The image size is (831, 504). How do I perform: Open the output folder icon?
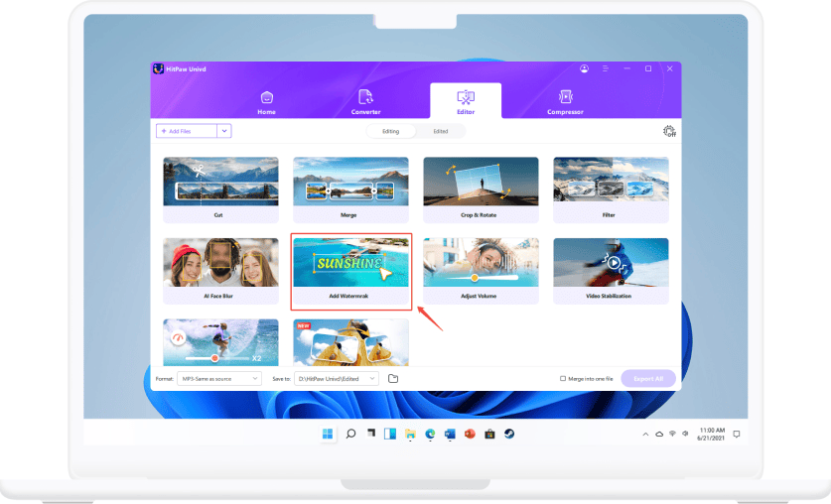click(x=393, y=379)
